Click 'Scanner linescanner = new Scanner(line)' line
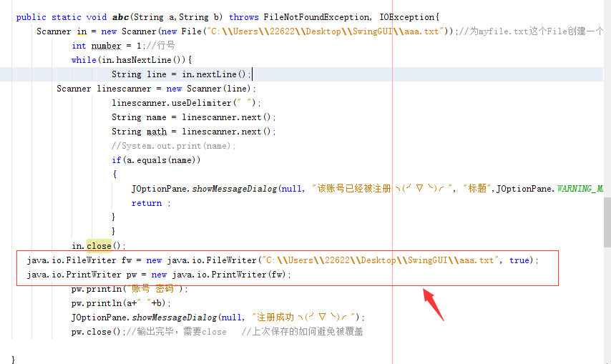The width and height of the screenshot is (611, 364). point(156,89)
